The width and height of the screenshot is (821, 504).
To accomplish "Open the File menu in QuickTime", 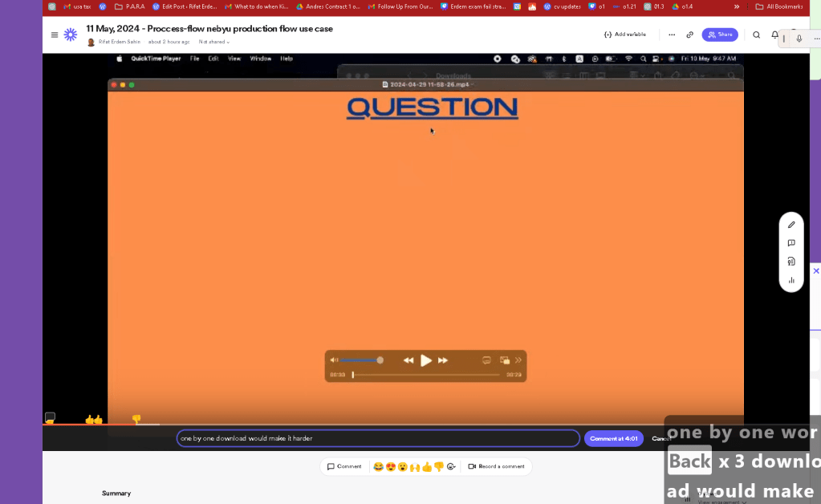I will pos(195,59).
